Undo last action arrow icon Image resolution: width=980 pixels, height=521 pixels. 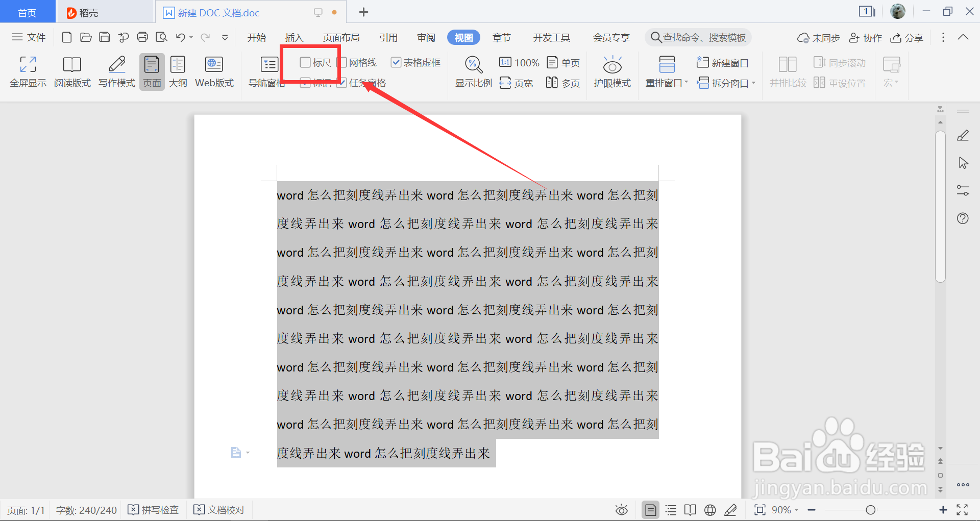coord(180,37)
